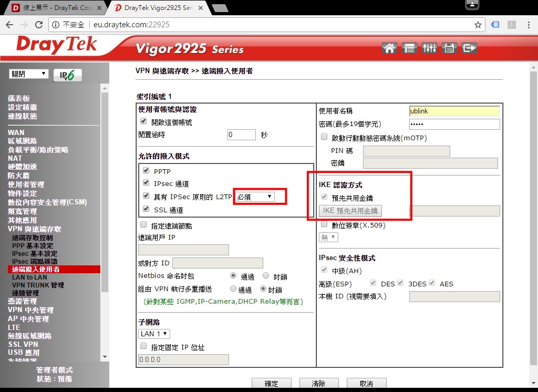Switch to 線上展示 DrayTek browser tab
Image resolution: width=538 pixels, height=392 pixels.
point(57,8)
